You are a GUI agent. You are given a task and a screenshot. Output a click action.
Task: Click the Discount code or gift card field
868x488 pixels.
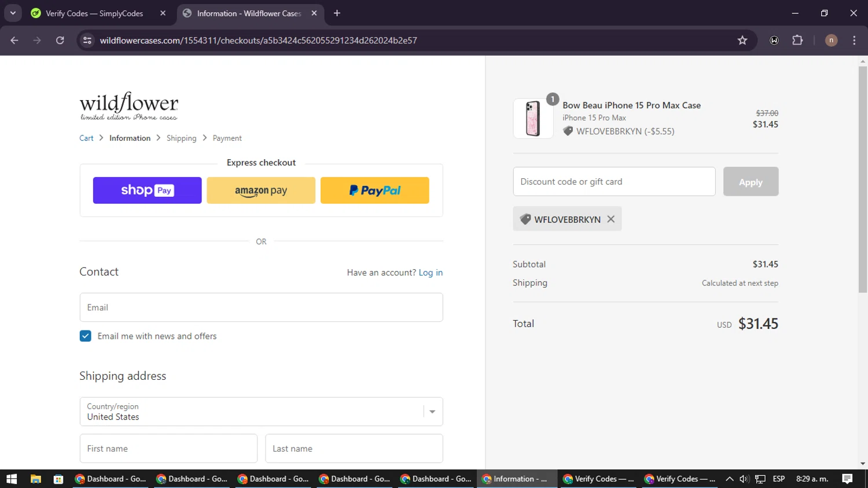pyautogui.click(x=614, y=182)
